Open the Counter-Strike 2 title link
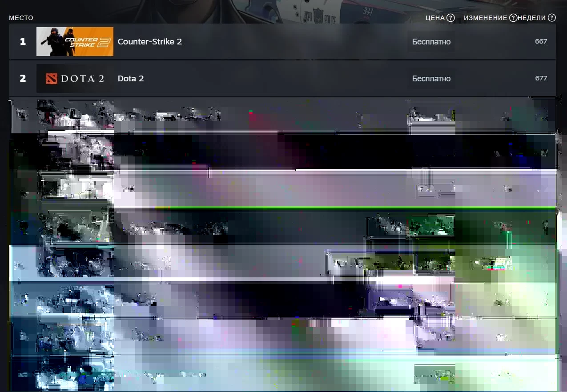This screenshot has height=392, width=567. [149, 42]
